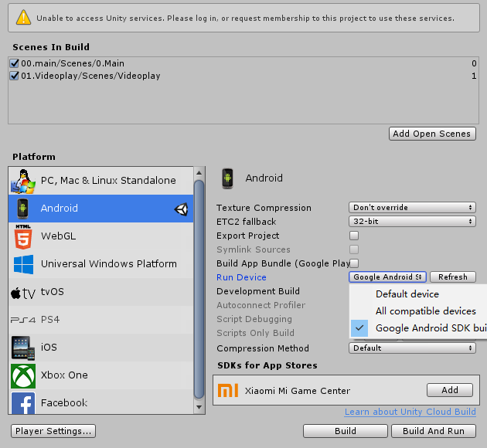Select PC, Mac & Linux Standalone platform
The width and height of the screenshot is (487, 448).
pos(101,181)
